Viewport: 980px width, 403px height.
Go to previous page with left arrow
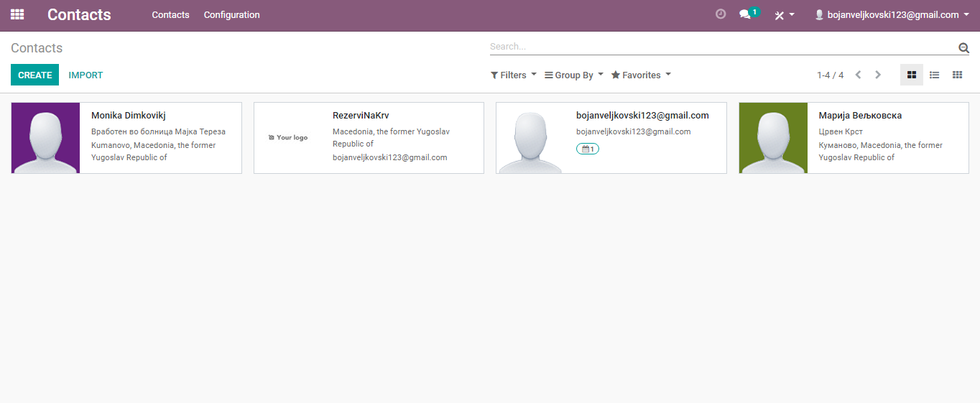pos(858,75)
